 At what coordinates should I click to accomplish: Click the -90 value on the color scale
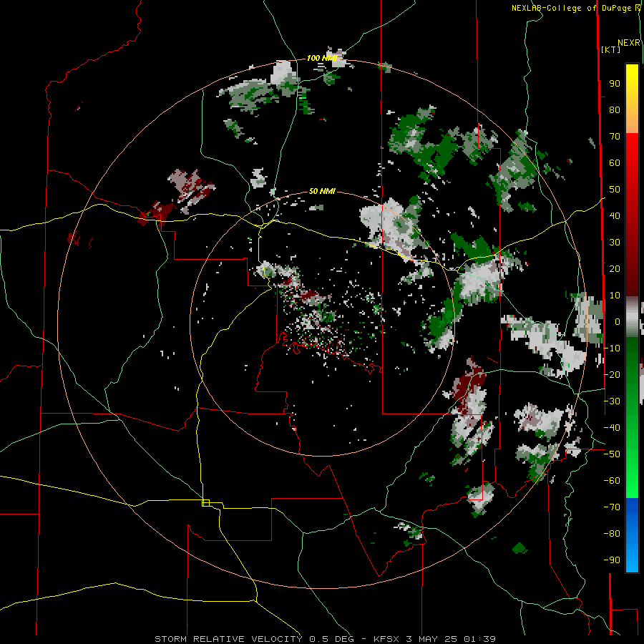pyautogui.click(x=612, y=560)
